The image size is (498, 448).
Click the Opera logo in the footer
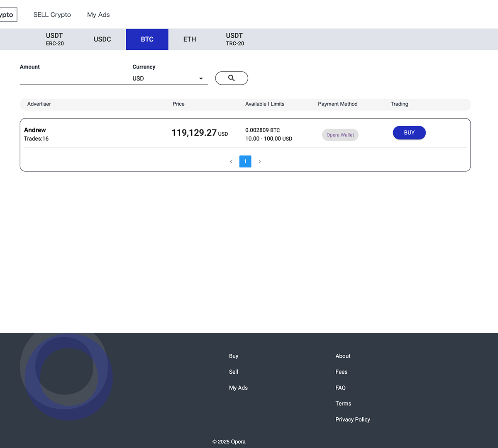pyautogui.click(x=66, y=375)
